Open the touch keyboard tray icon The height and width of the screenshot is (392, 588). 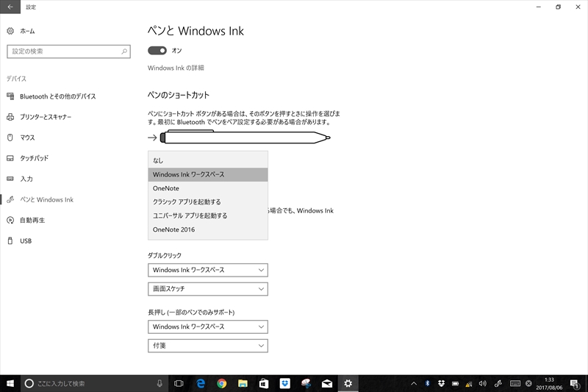[x=515, y=383]
